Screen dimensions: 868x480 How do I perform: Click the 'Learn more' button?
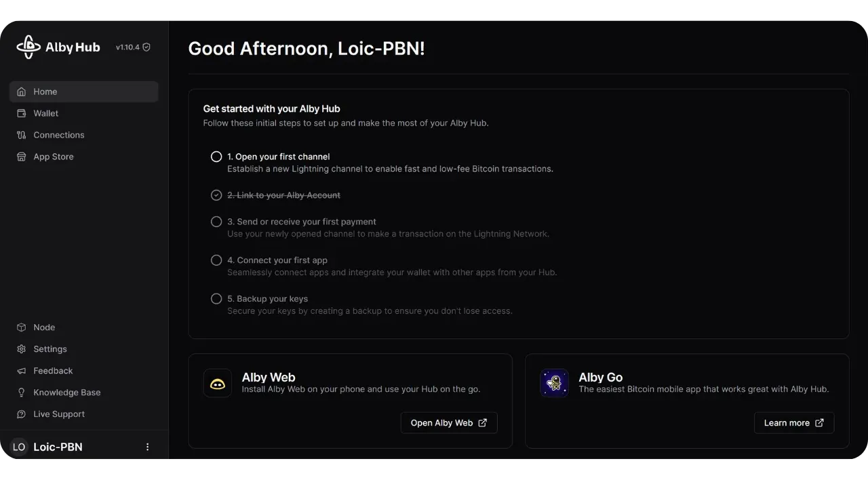click(x=793, y=423)
